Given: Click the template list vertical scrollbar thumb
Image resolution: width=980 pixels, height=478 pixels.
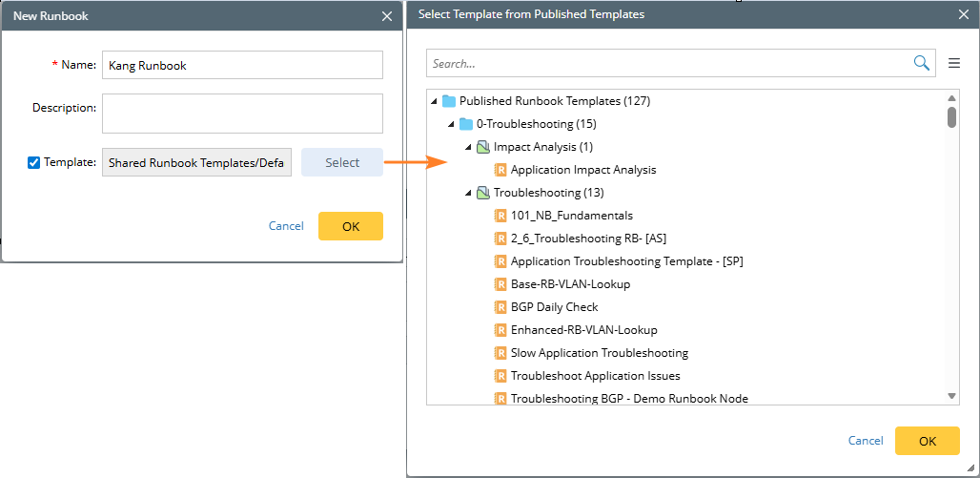Looking at the screenshot, I should 951,116.
